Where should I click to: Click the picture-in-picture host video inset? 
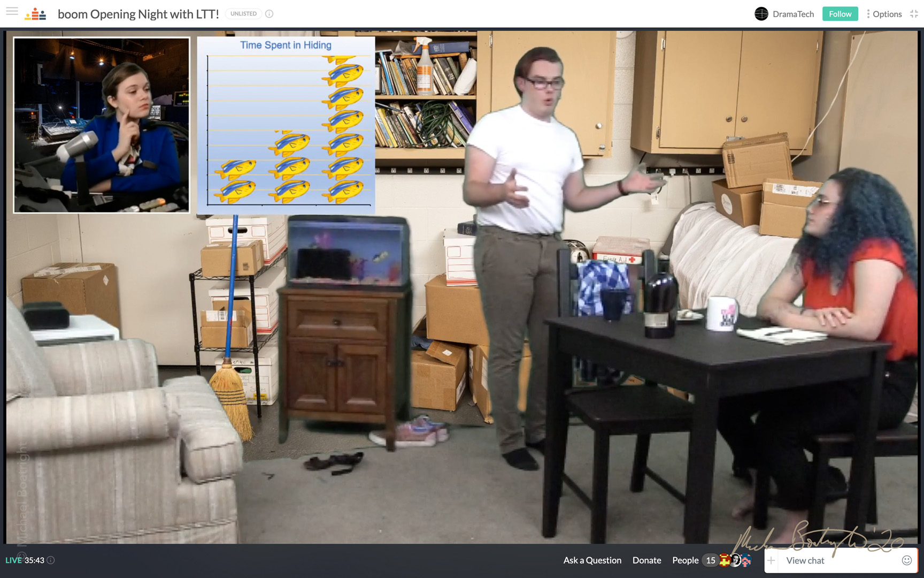[102, 125]
